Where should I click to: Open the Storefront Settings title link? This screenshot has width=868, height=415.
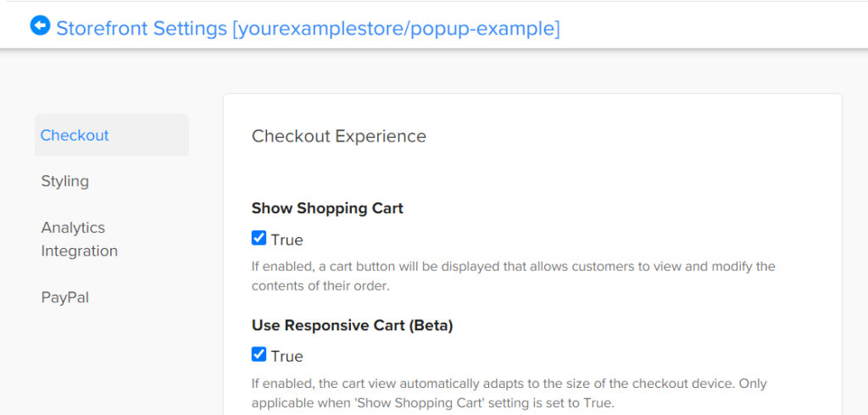308,28
